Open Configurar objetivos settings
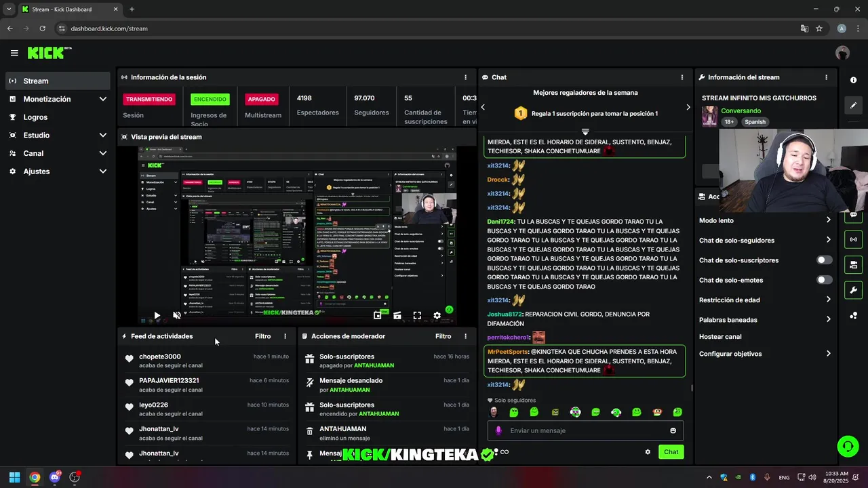 [765, 354]
